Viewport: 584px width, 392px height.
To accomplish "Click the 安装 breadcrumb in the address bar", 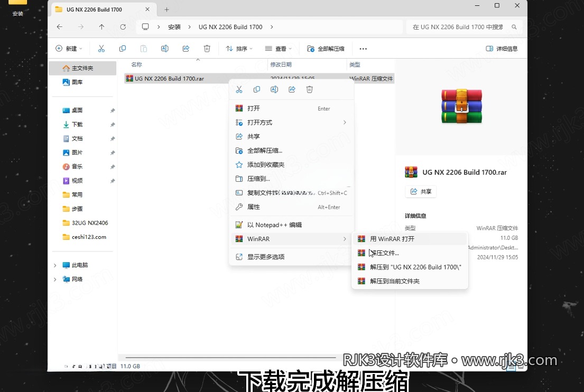I will tap(174, 27).
